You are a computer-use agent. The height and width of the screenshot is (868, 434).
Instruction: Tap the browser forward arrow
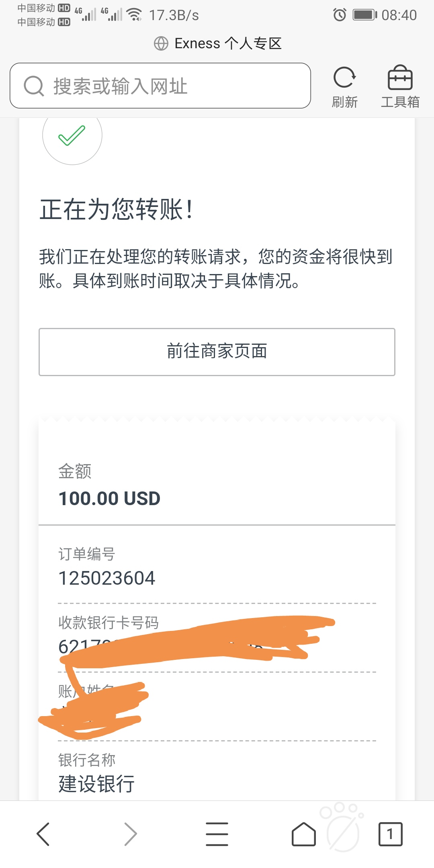131,834
